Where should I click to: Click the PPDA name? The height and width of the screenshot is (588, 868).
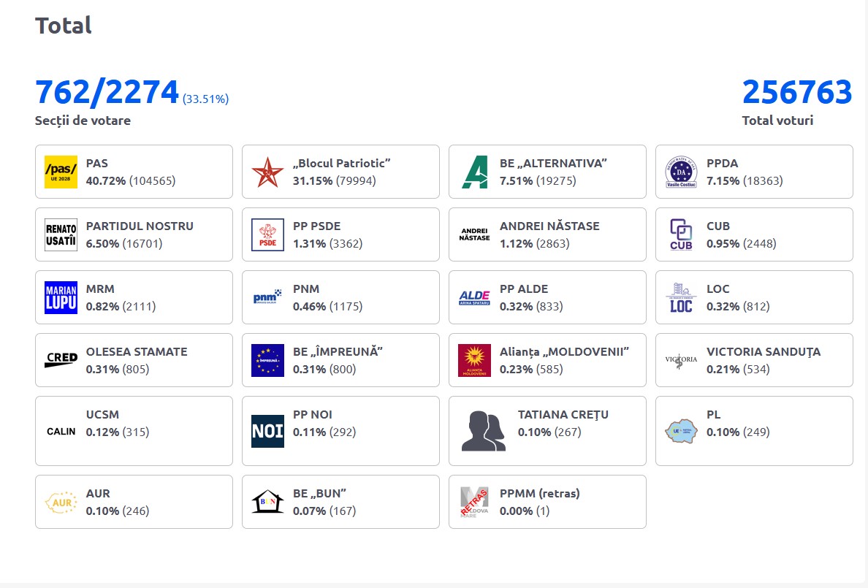pyautogui.click(x=723, y=164)
